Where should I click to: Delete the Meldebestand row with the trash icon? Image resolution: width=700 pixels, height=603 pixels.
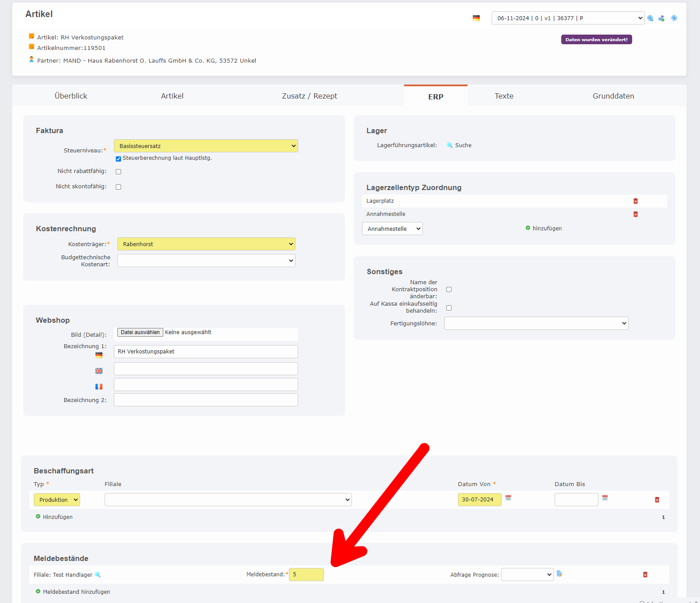645,575
